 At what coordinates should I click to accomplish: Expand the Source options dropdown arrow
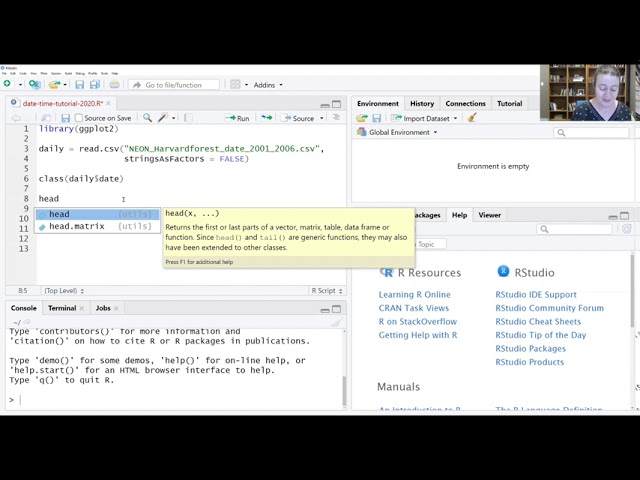(322, 118)
